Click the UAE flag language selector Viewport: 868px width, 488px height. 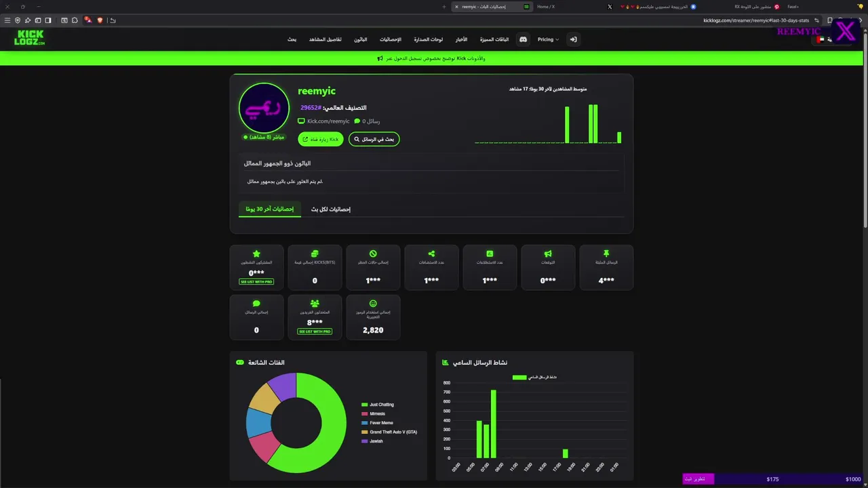tap(821, 39)
